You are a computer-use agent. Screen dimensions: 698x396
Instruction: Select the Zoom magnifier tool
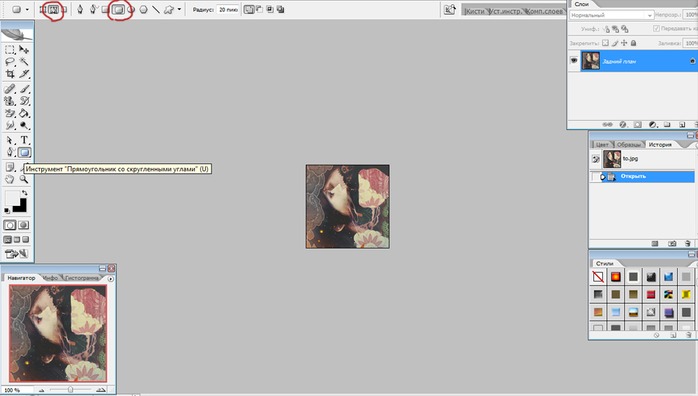[x=24, y=179]
